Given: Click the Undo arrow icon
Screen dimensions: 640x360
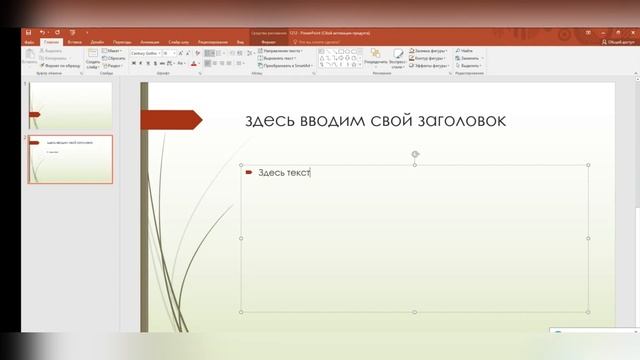Looking at the screenshot, I should 42,33.
